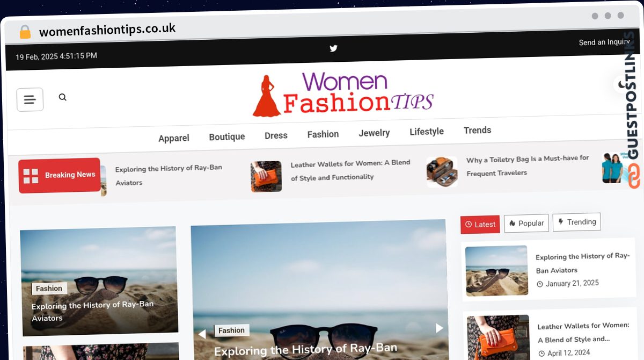Click the 19 Feb, 2025 date text

coord(56,56)
